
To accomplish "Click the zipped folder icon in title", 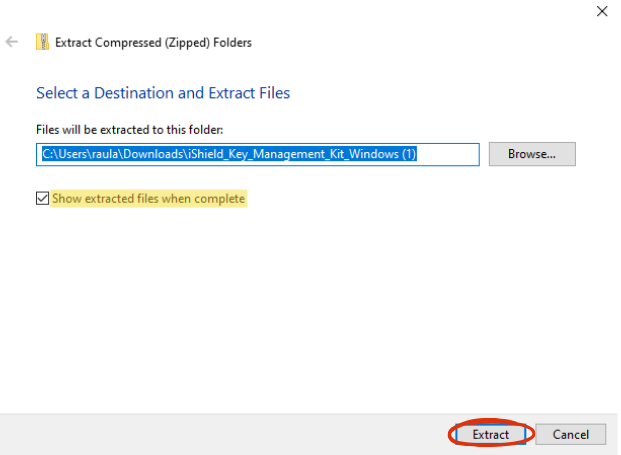I will pyautogui.click(x=42, y=42).
